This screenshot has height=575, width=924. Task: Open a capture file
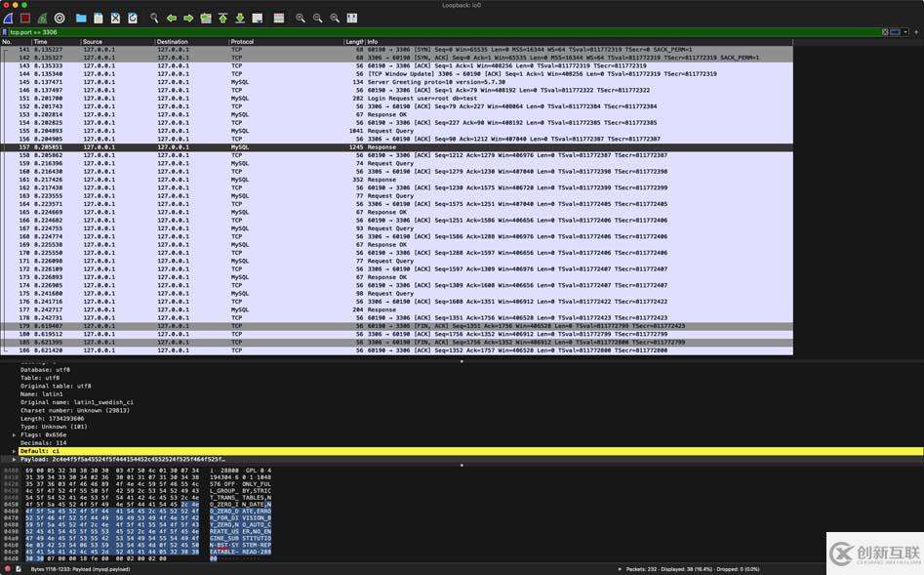pyautogui.click(x=81, y=19)
